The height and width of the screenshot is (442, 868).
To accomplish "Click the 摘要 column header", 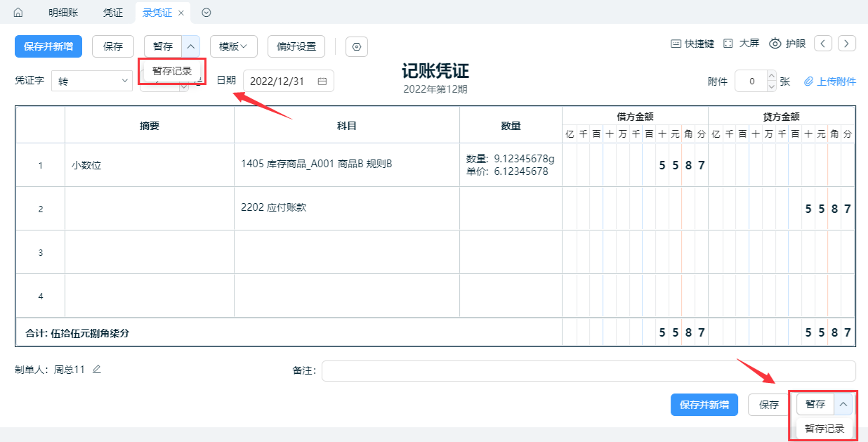I will point(150,126).
